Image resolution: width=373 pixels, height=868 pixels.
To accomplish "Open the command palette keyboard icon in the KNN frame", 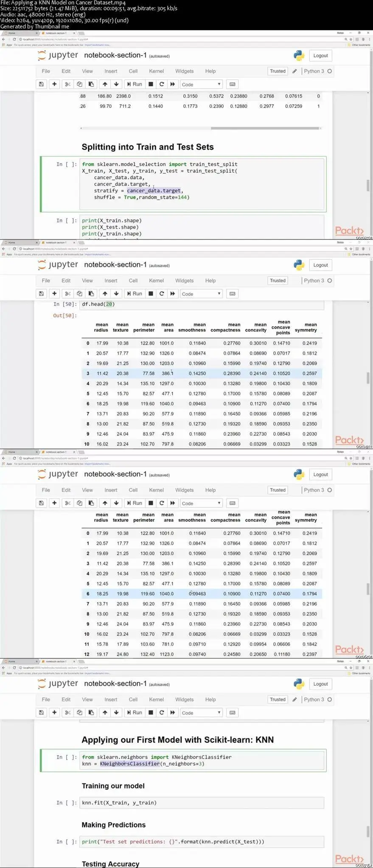I will pos(232,712).
